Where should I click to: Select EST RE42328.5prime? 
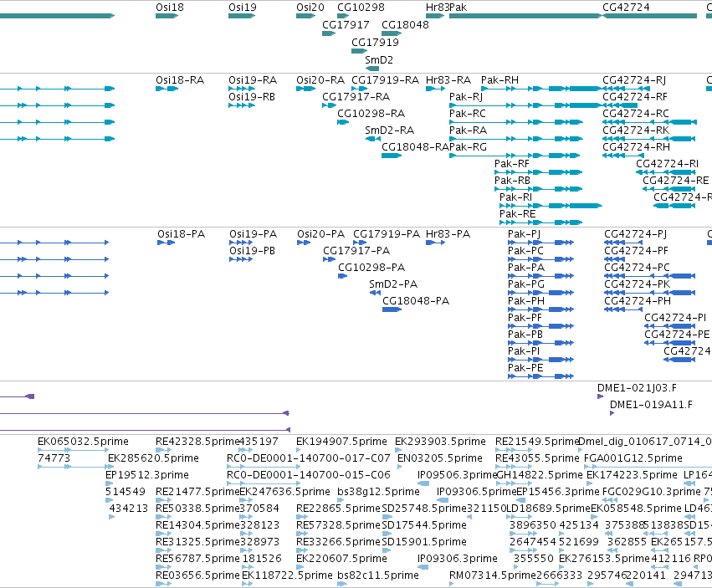[163, 450]
